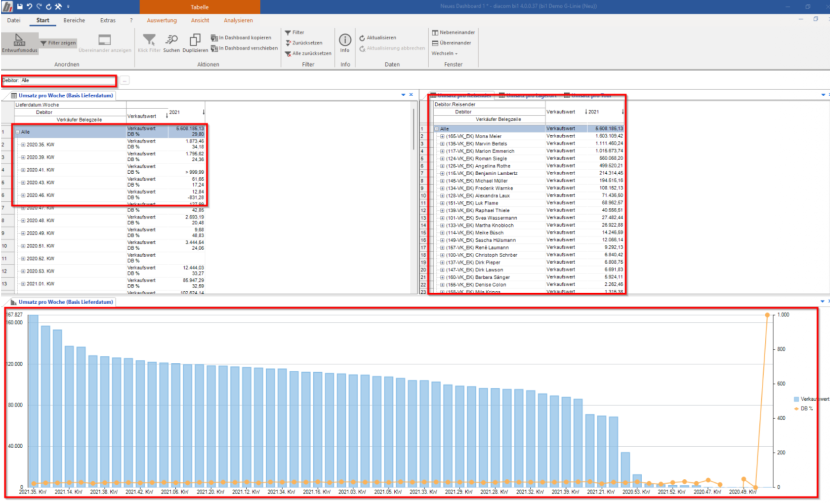
Task: Open the Wechseln dropdown
Action: coord(445,53)
